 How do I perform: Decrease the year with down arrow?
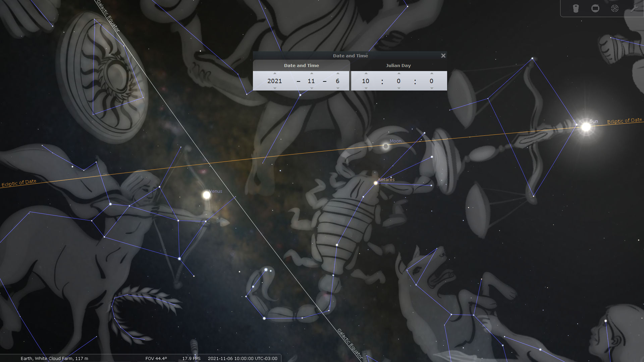(x=275, y=88)
